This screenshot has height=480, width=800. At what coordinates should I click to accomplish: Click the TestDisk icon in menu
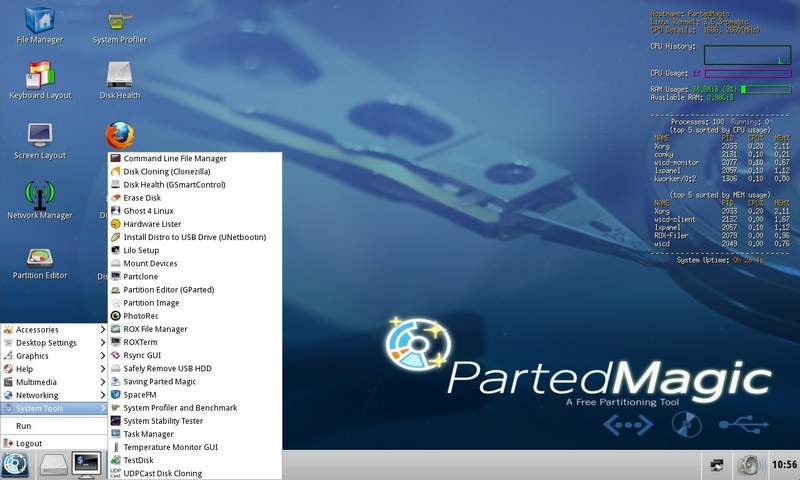pyautogui.click(x=116, y=460)
